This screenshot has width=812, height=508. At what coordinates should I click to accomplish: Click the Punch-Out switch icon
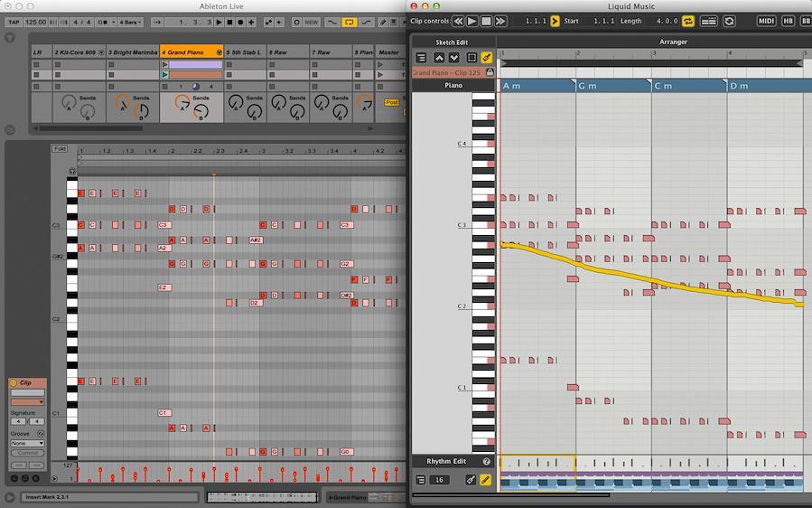(366, 23)
